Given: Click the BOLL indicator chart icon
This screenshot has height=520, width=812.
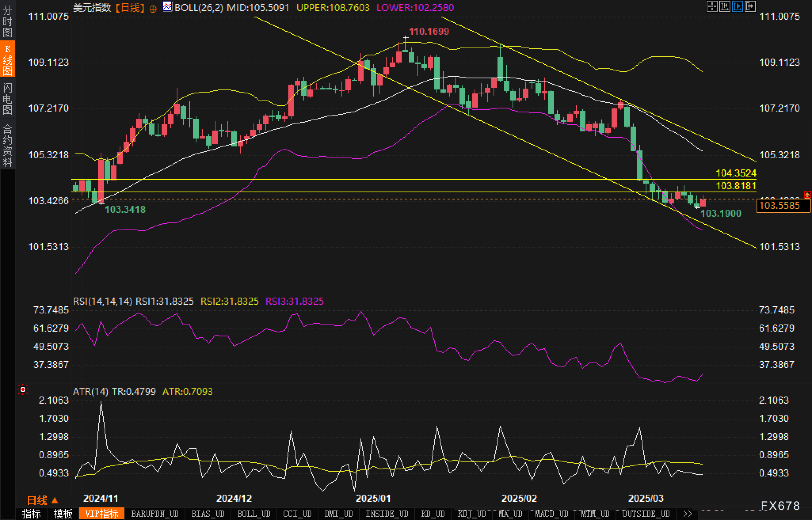Looking at the screenshot, I should (168, 7).
